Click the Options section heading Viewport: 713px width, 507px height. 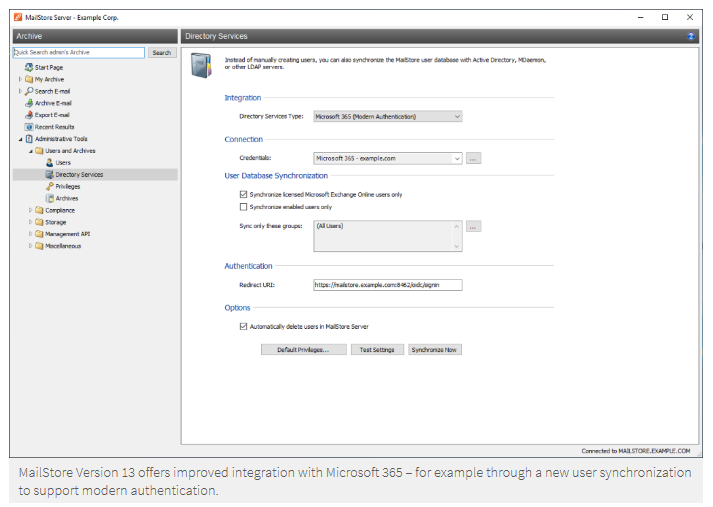click(237, 308)
